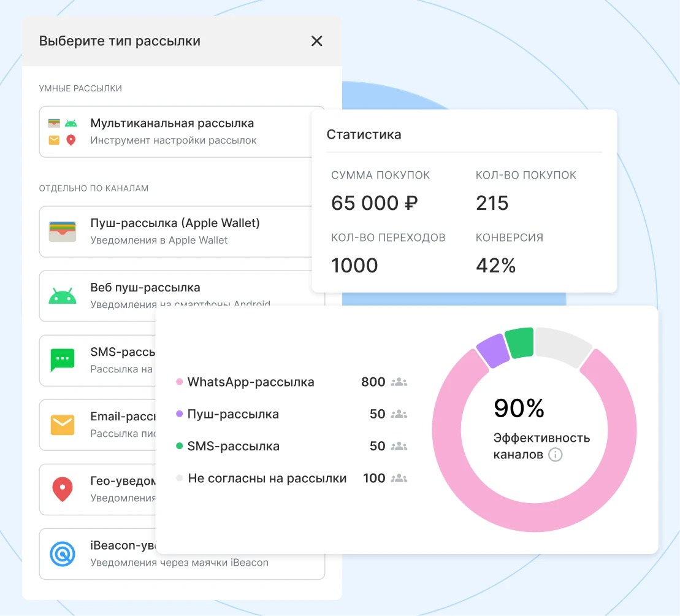This screenshot has height=616, width=680.
Task: Click people icon in 'Не согласны на рассылки' row
Action: tap(399, 479)
